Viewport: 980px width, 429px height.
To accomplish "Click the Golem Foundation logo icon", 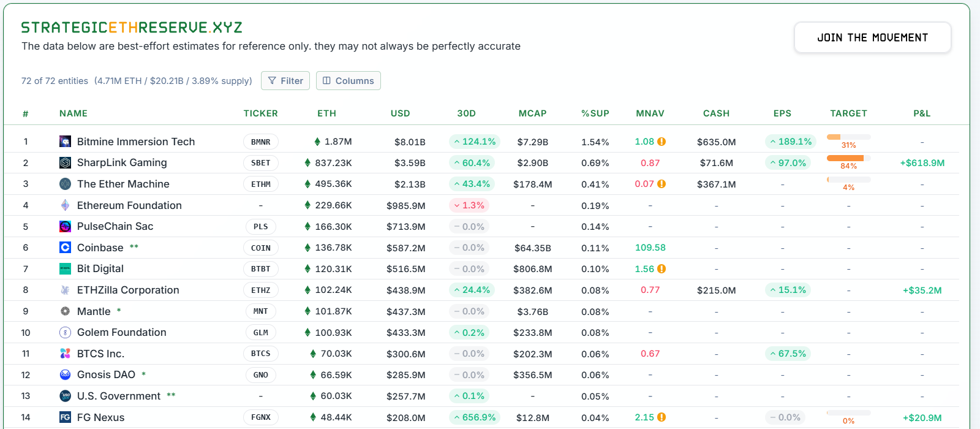I will 65,332.
